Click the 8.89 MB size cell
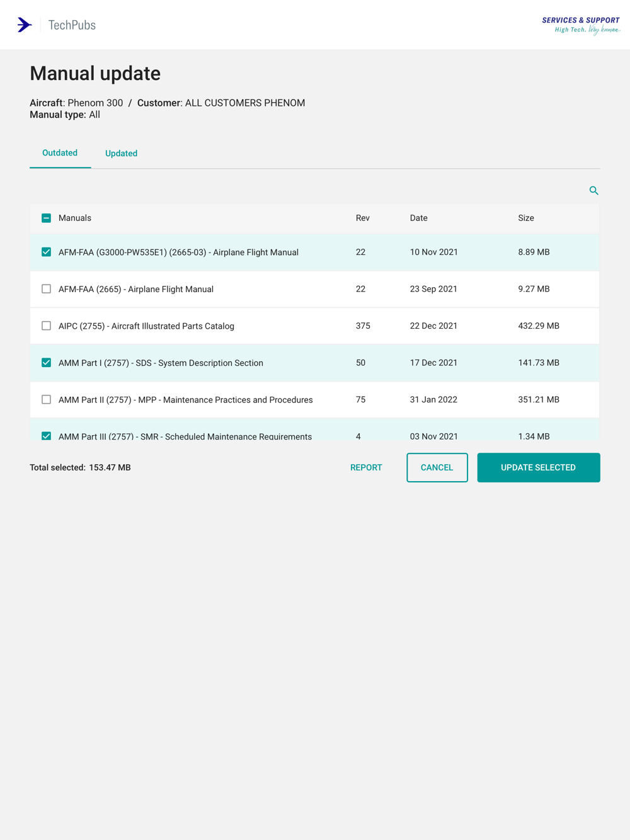The image size is (630, 840). (x=534, y=252)
